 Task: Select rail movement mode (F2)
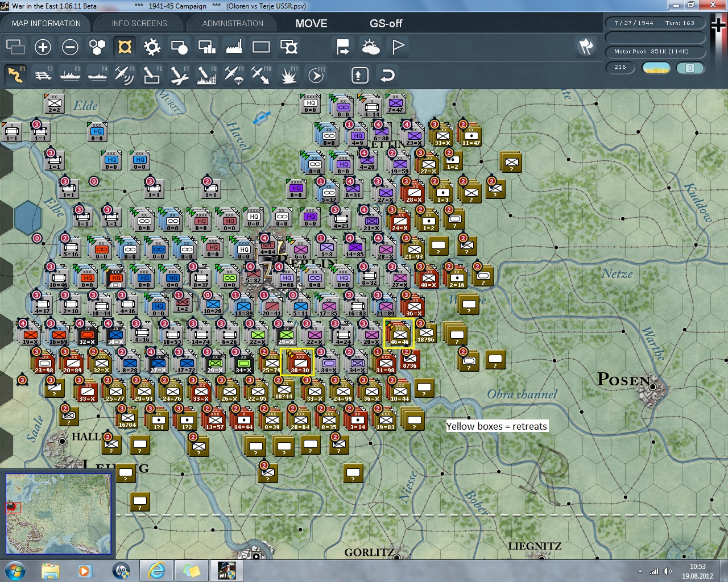[43, 74]
